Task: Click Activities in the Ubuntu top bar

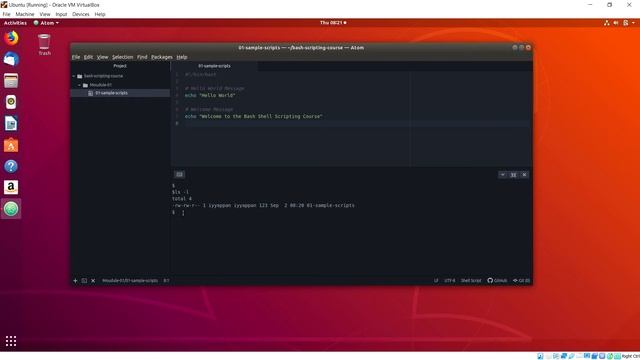Action: [x=15, y=23]
